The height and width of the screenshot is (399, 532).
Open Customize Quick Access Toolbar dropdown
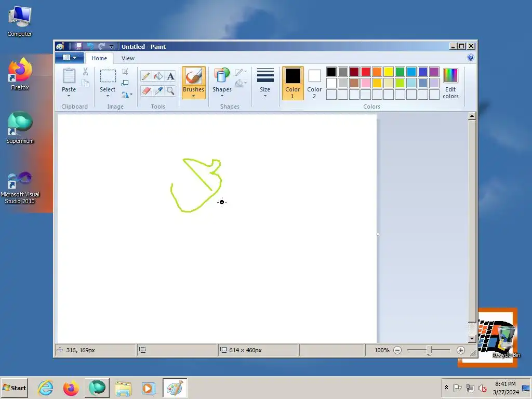click(111, 47)
